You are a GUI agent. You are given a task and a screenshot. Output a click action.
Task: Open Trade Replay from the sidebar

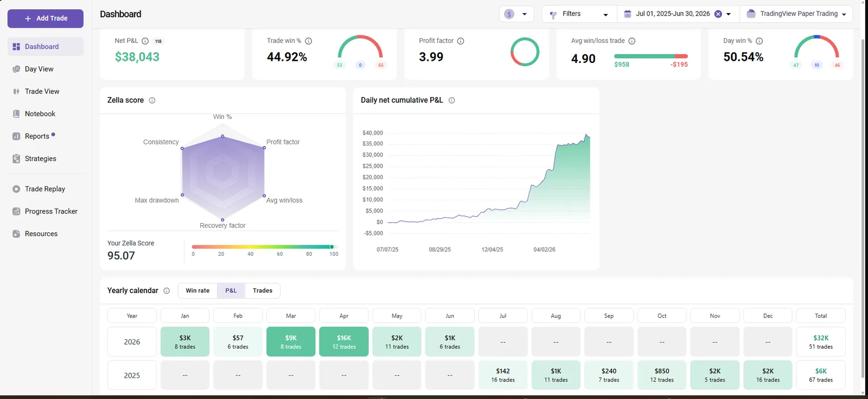(46, 189)
